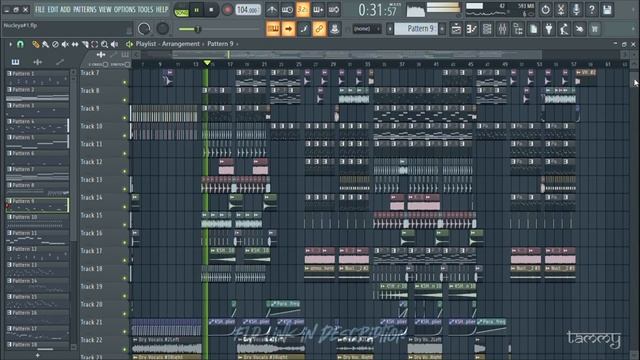640x360 pixels.
Task: Click the playhead marker on the timeline
Action: (207, 63)
